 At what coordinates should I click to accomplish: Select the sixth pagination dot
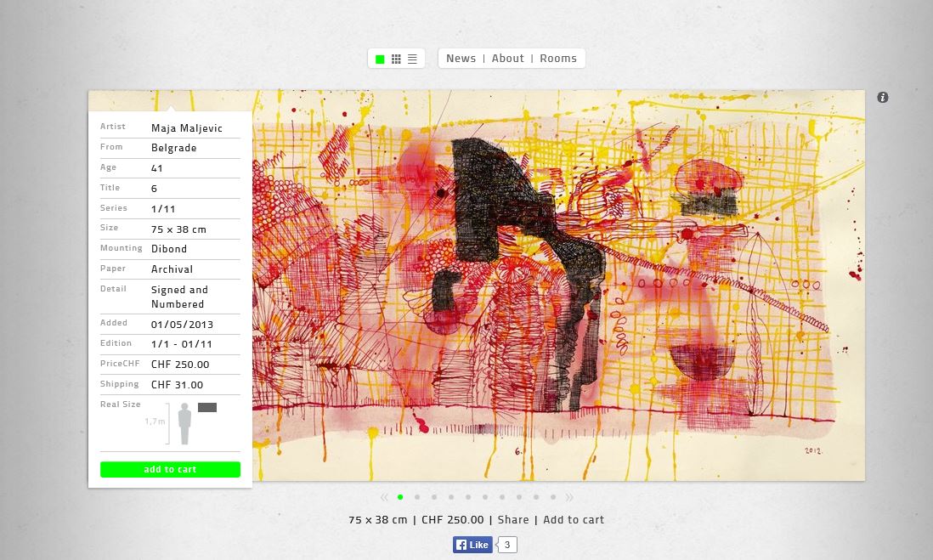click(485, 497)
